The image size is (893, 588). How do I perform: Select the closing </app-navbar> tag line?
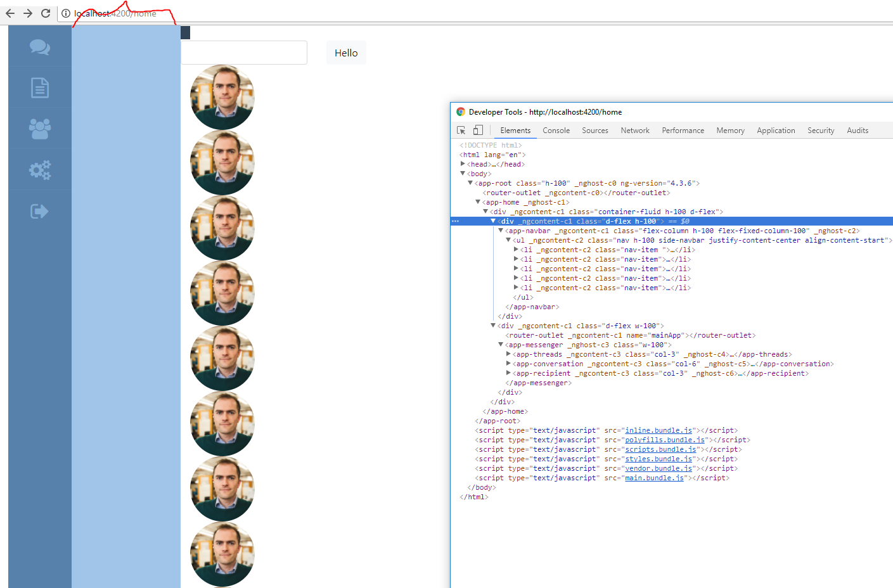(532, 307)
